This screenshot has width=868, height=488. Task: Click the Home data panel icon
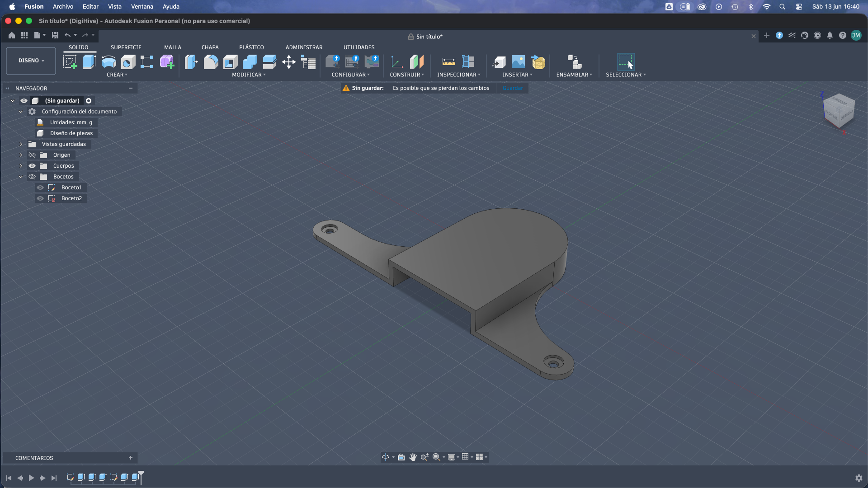[12, 35]
